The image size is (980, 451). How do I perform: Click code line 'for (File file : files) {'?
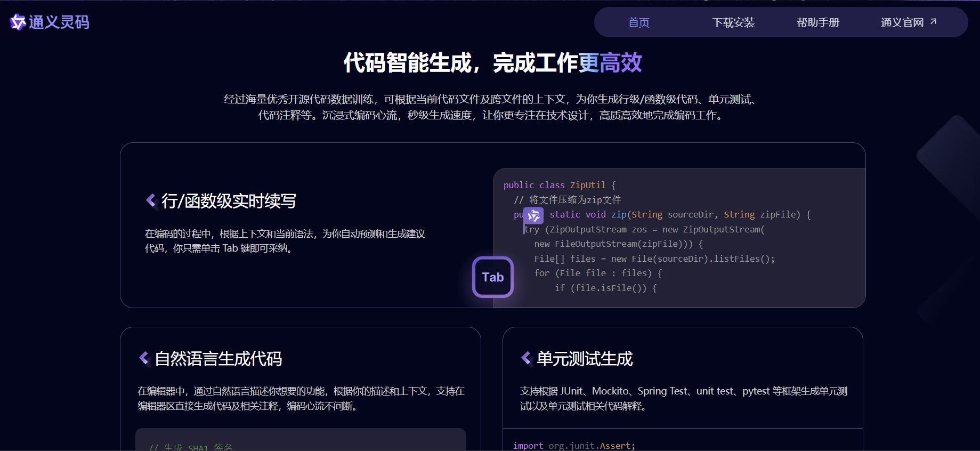click(x=598, y=273)
